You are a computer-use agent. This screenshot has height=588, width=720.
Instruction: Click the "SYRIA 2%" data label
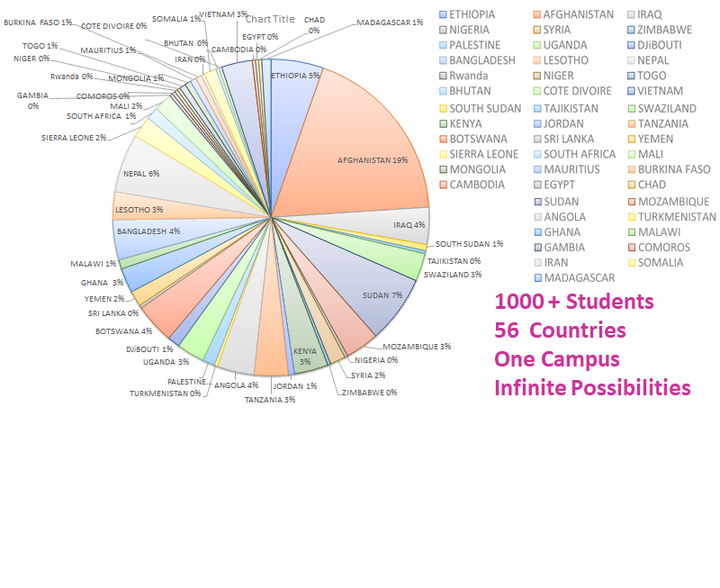[x=368, y=375]
